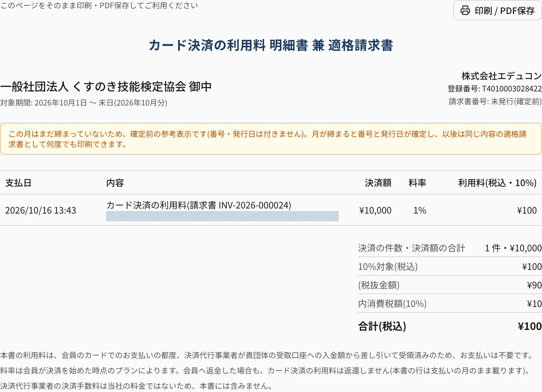Image resolution: width=542 pixels, height=392 pixels.
Task: Click the bold ¥100 grand total
Action: (530, 326)
